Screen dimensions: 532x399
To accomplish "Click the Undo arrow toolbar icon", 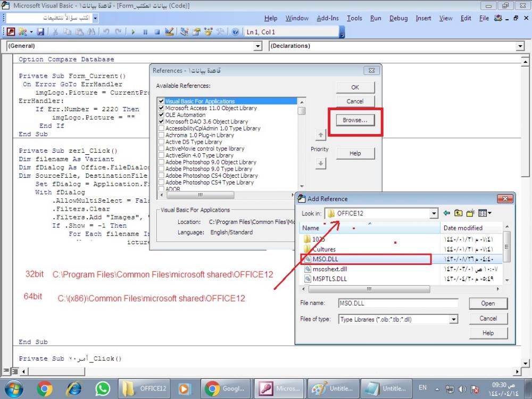I will (x=106, y=32).
